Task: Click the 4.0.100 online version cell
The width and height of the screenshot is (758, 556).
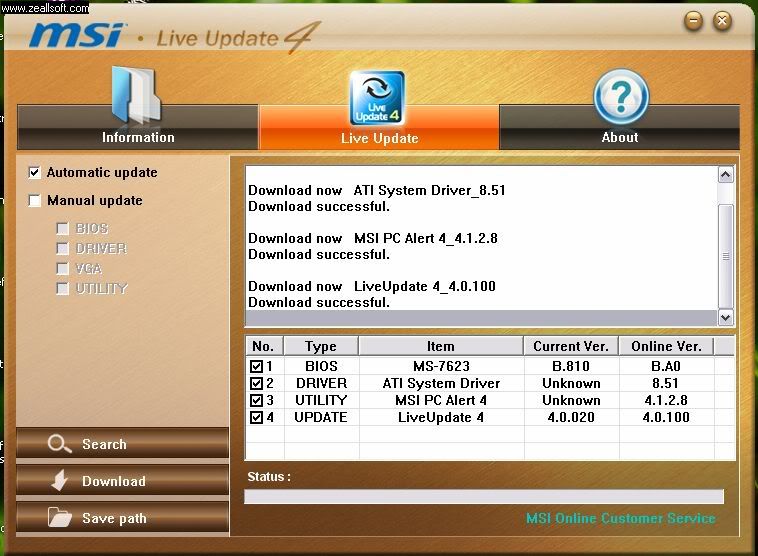Action: pos(666,417)
